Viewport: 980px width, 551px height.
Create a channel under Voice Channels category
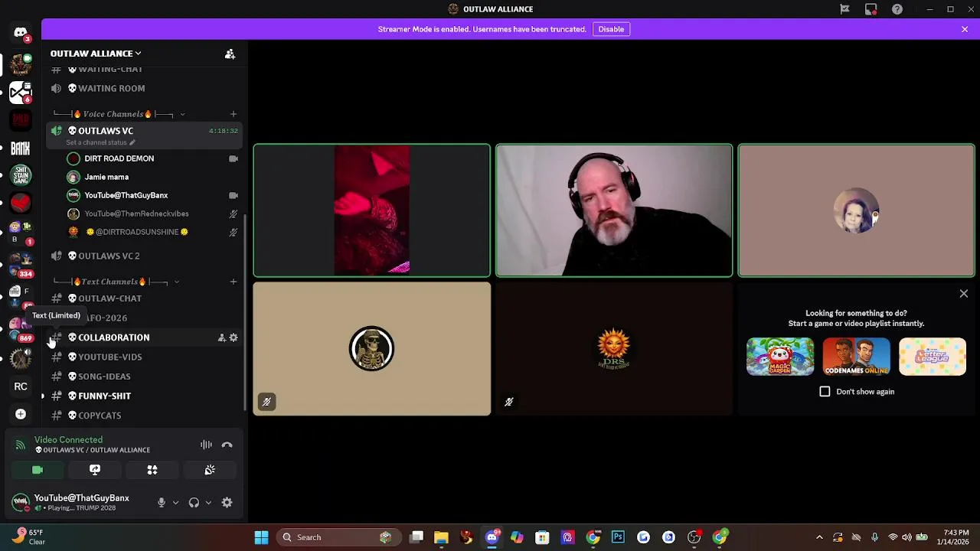(x=234, y=114)
